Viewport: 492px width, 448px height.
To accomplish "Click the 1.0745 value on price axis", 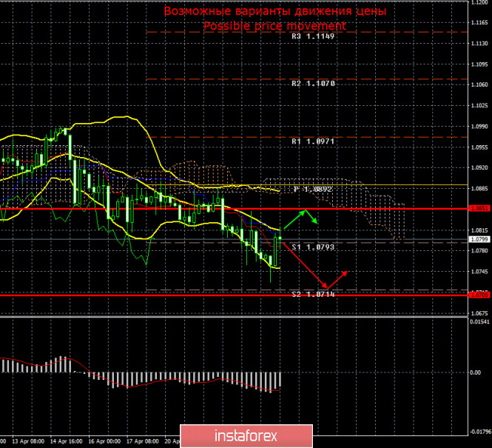I will pos(479,272).
